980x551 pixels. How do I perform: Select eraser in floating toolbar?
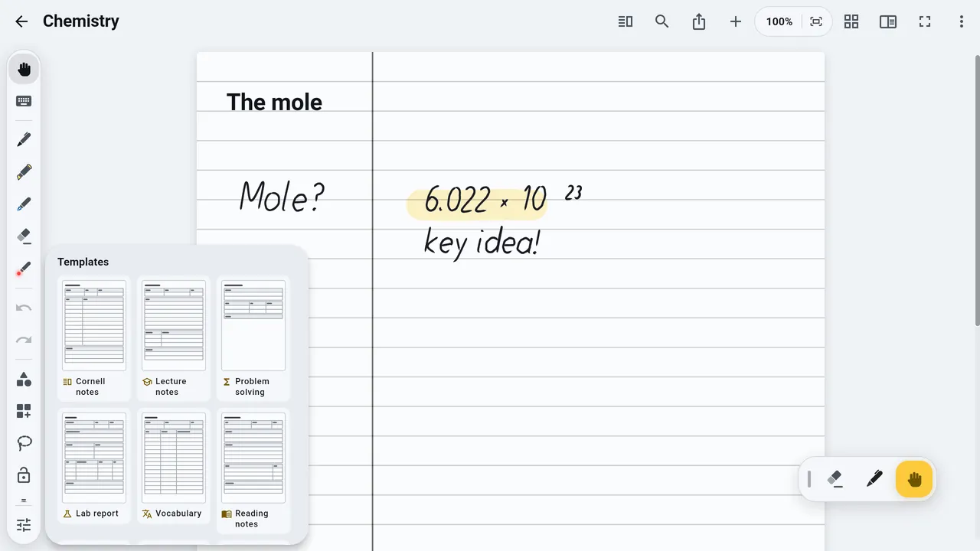tap(835, 479)
